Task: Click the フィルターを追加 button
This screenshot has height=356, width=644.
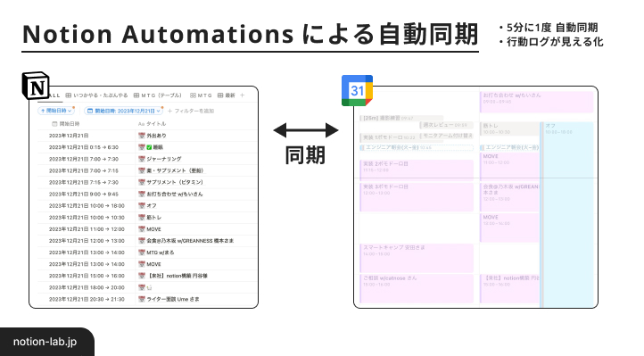Action: (x=191, y=111)
